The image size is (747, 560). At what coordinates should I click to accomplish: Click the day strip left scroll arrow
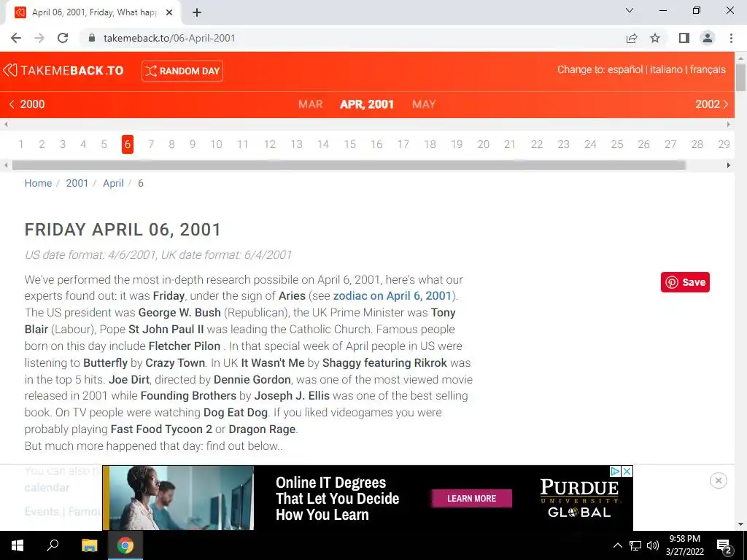(6, 166)
